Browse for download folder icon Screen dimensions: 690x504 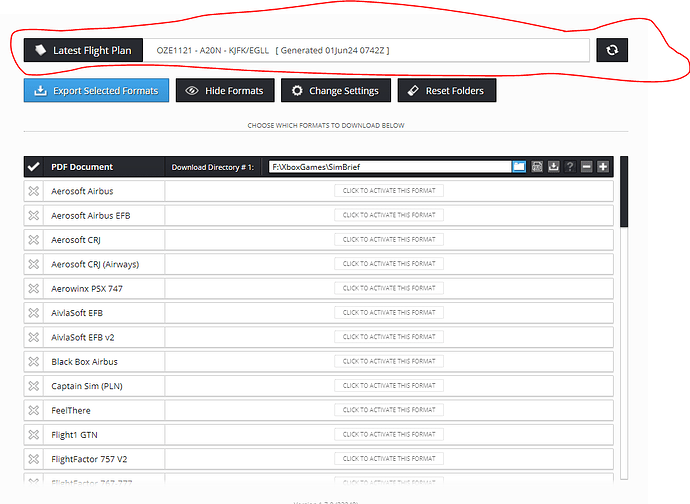pos(519,167)
